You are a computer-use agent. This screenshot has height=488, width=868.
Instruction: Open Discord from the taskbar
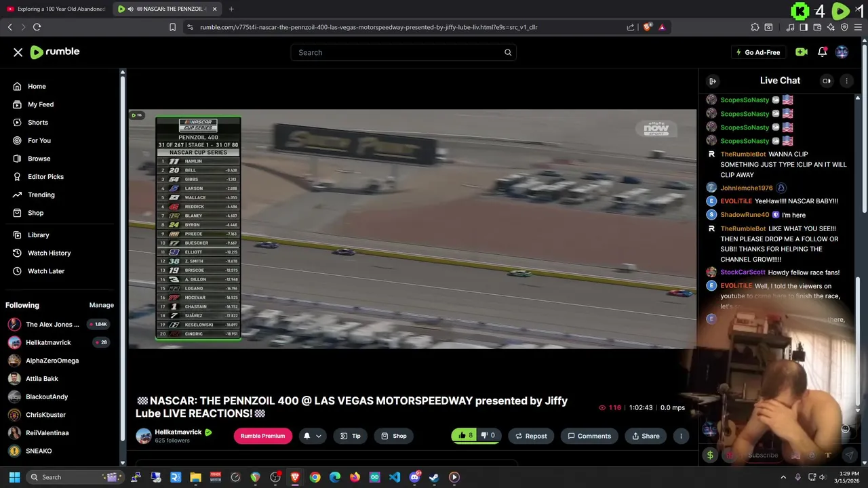(x=414, y=477)
